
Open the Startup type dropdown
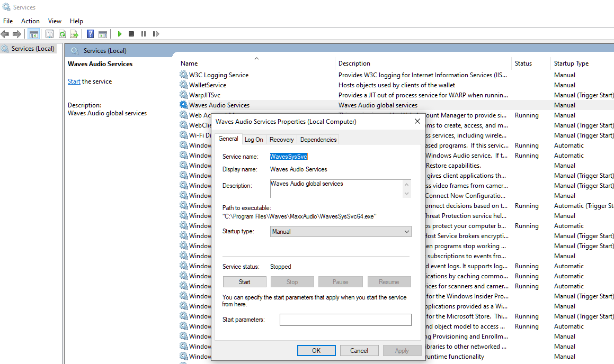click(340, 232)
